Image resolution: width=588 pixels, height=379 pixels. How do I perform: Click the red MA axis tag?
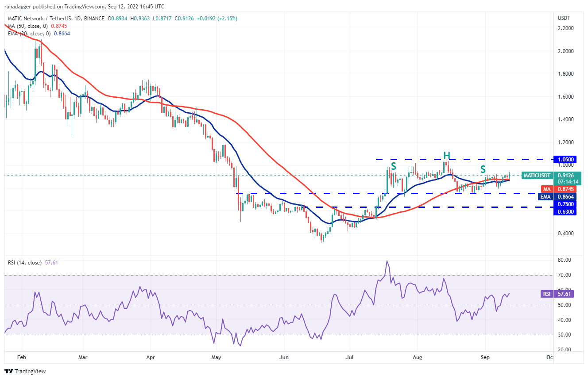(545, 189)
